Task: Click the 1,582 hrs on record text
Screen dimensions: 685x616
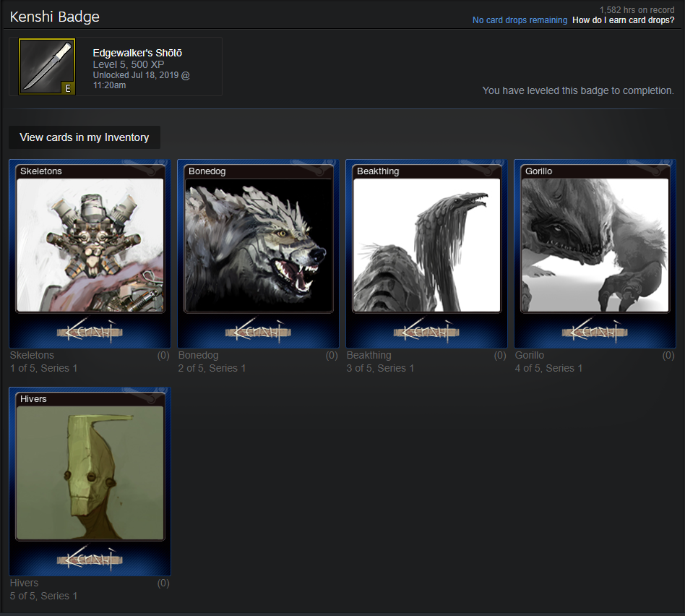Action: 637,9
